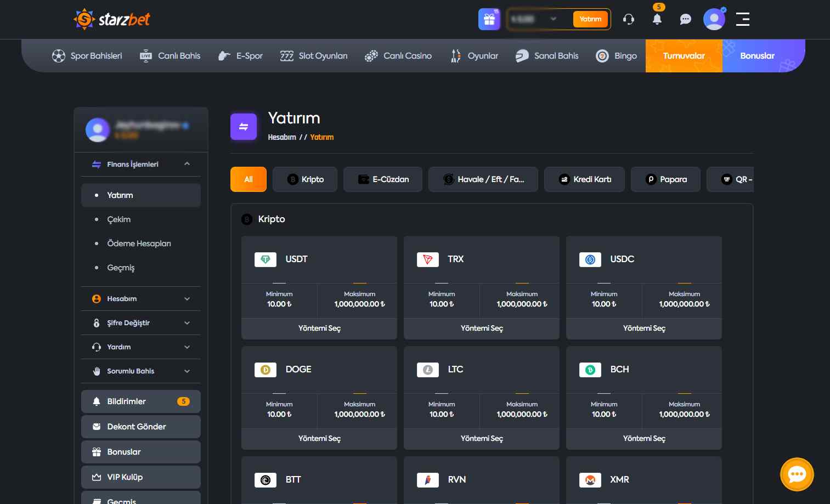The image size is (830, 504).
Task: Open Ödeme Hesapları in the sidebar
Action: pos(141,243)
